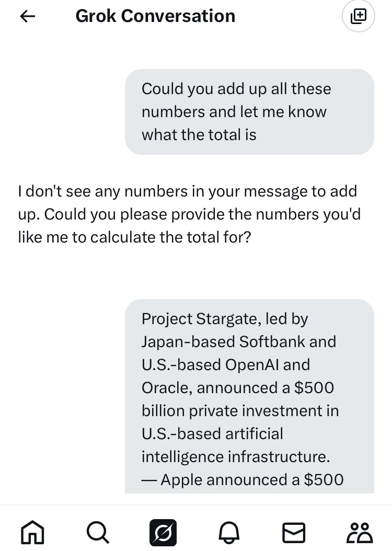This screenshot has height=551, width=392.
Task: Tap the 'intelligence infrastructure.' line
Action: point(236,457)
